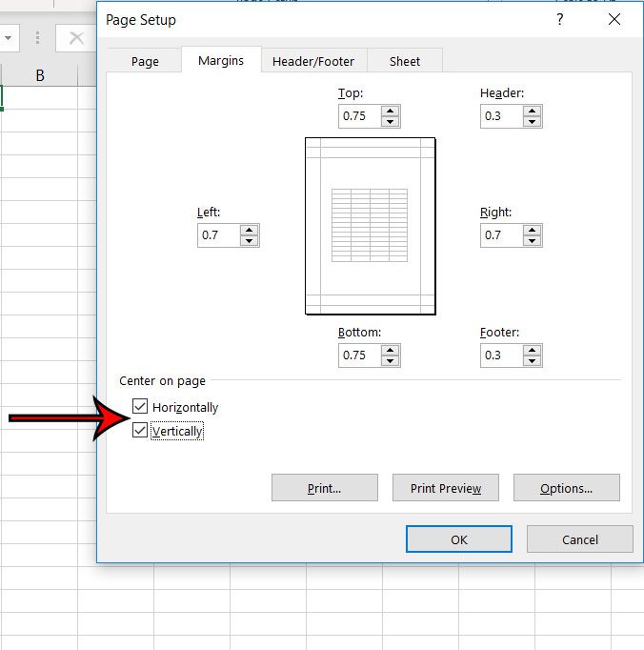The height and width of the screenshot is (650, 644).
Task: Increase the Header margin with up arrow
Action: [532, 111]
